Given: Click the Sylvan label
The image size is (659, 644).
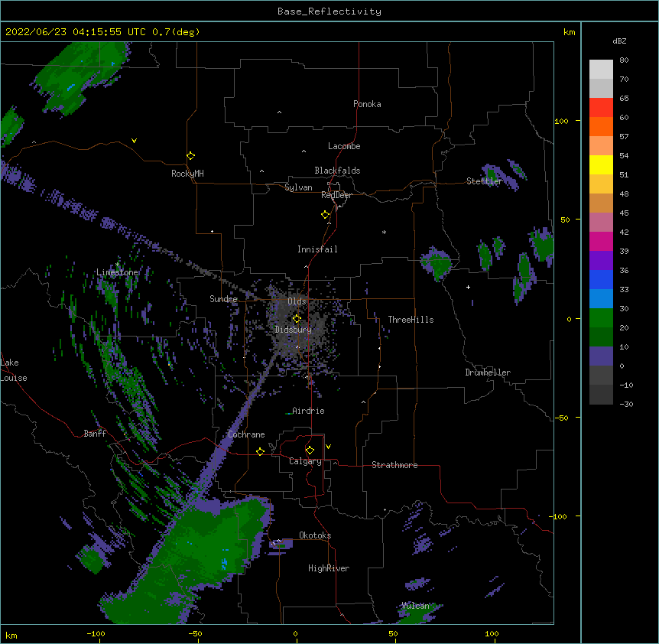Looking at the screenshot, I should tap(298, 187).
